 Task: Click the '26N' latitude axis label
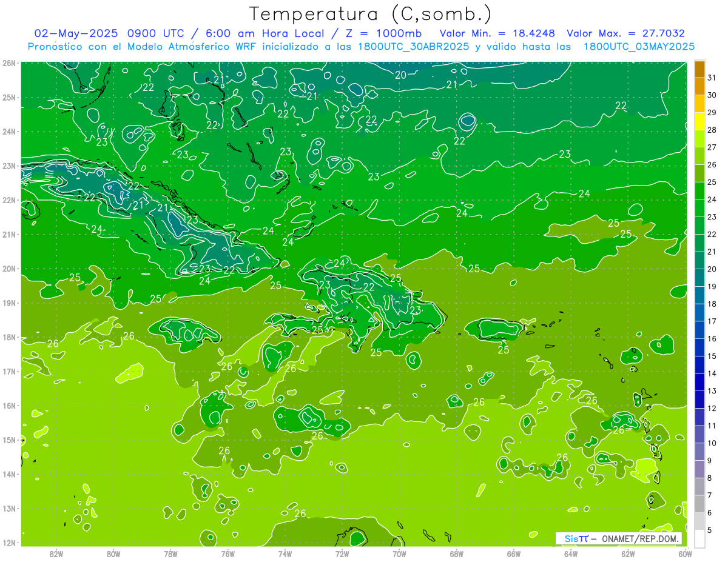(x=8, y=63)
